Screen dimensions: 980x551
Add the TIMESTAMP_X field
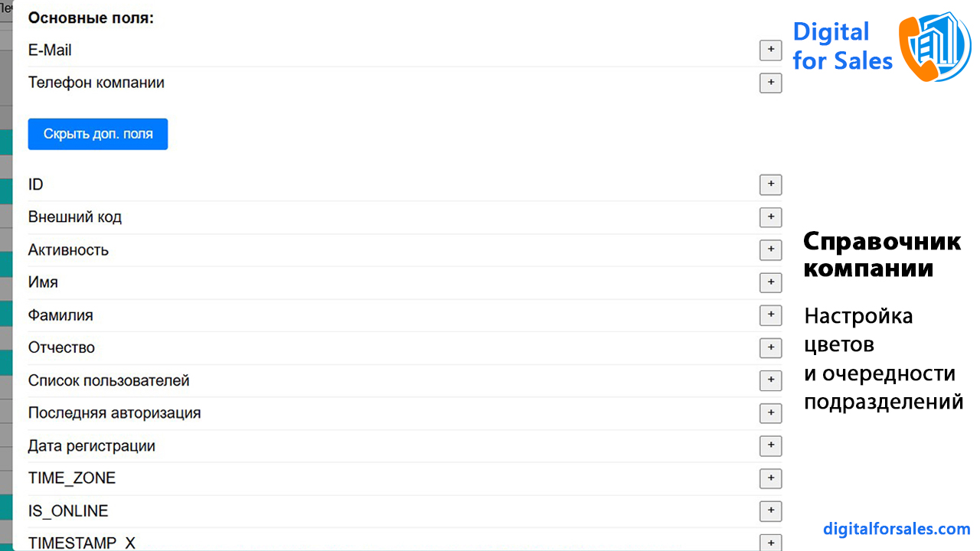770,542
